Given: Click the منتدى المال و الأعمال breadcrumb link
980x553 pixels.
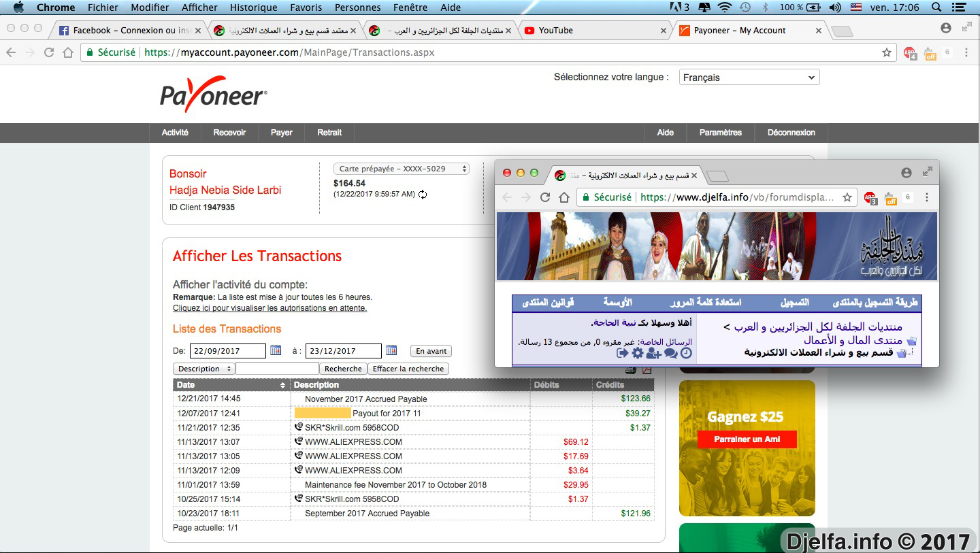Looking at the screenshot, I should pyautogui.click(x=853, y=340).
